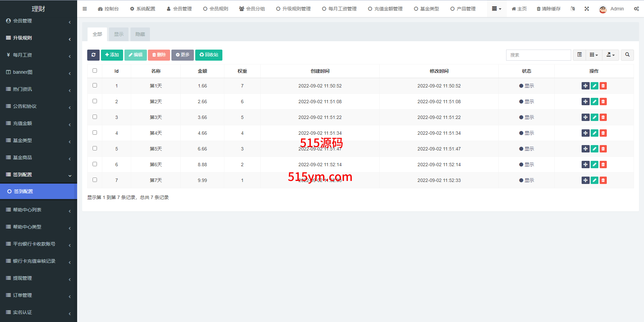Click the 搜索 search input field
The width and height of the screenshot is (644, 322).
(538, 55)
